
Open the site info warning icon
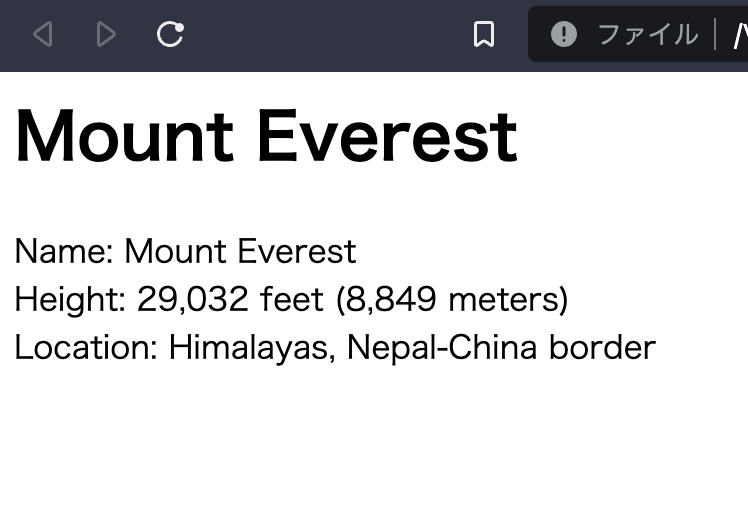(564, 34)
